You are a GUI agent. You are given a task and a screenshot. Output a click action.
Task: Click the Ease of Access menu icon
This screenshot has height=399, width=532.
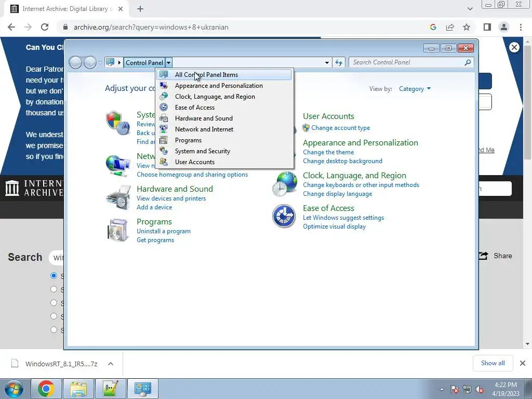pyautogui.click(x=164, y=107)
